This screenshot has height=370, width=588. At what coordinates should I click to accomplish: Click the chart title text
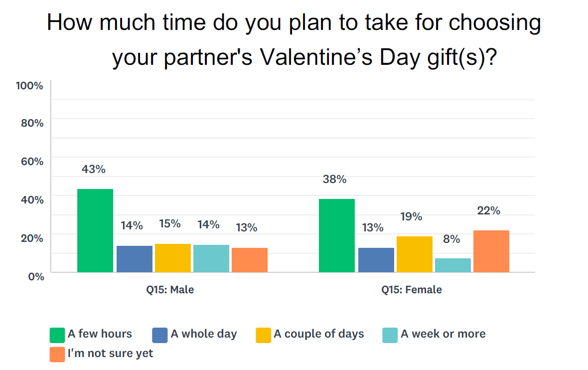click(294, 40)
